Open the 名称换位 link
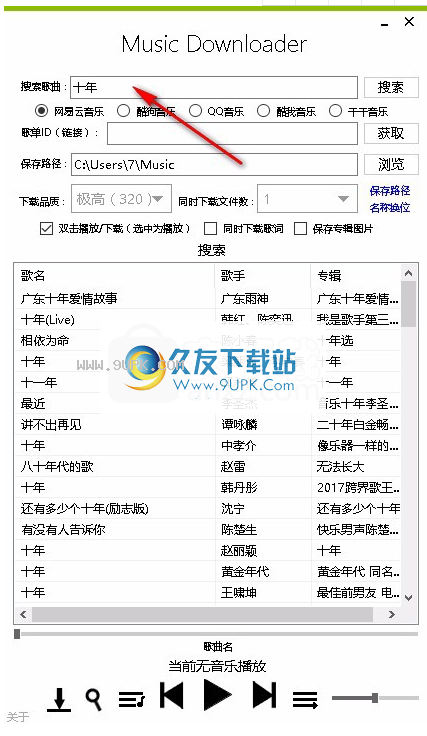The height and width of the screenshot is (736, 427). coord(389,207)
